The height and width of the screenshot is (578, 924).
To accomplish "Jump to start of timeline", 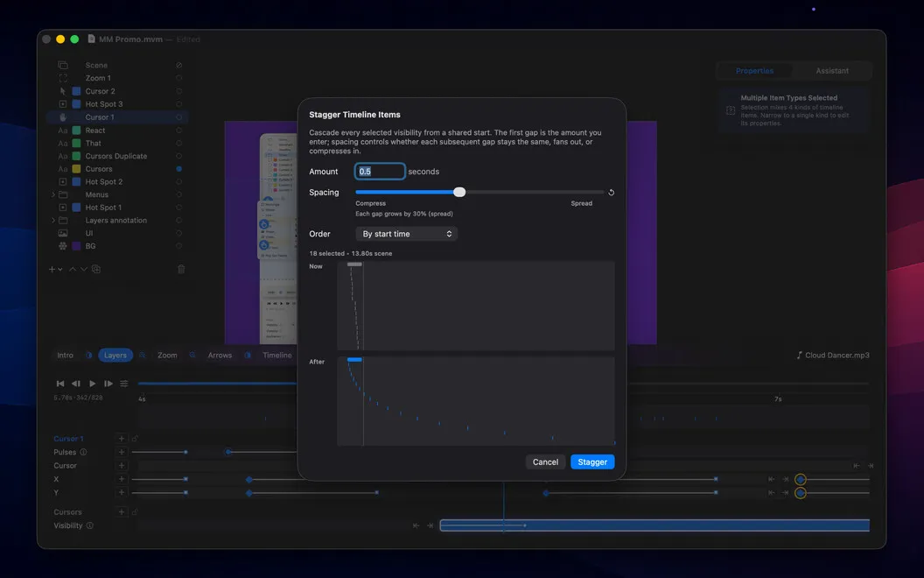I will 60,384.
